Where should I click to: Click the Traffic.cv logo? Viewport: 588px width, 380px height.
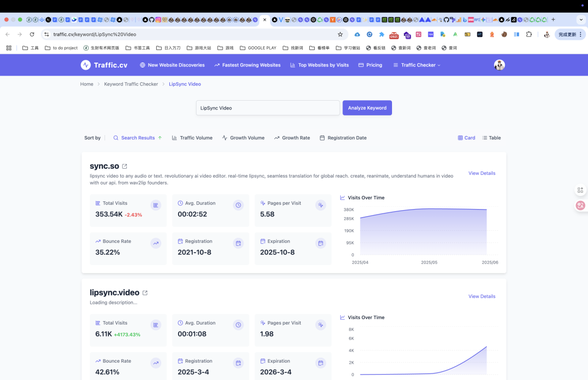pyautogui.click(x=104, y=65)
